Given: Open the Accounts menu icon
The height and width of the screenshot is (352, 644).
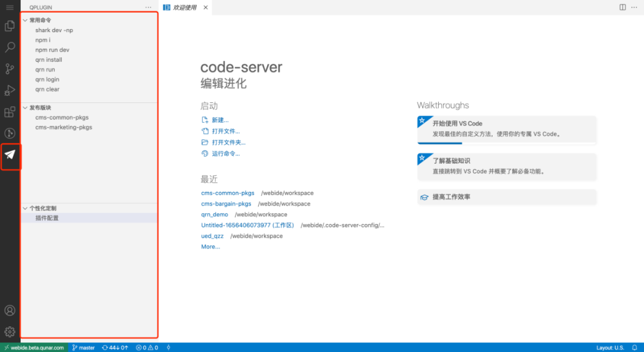Looking at the screenshot, I should click(10, 310).
